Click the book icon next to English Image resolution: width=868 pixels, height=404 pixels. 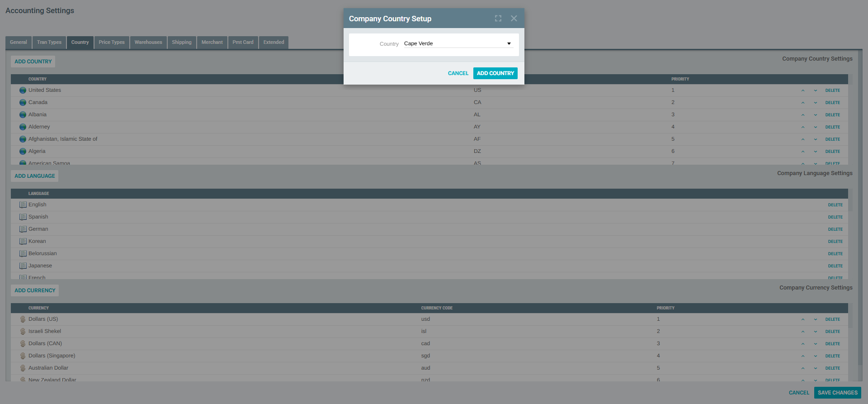pyautogui.click(x=23, y=205)
